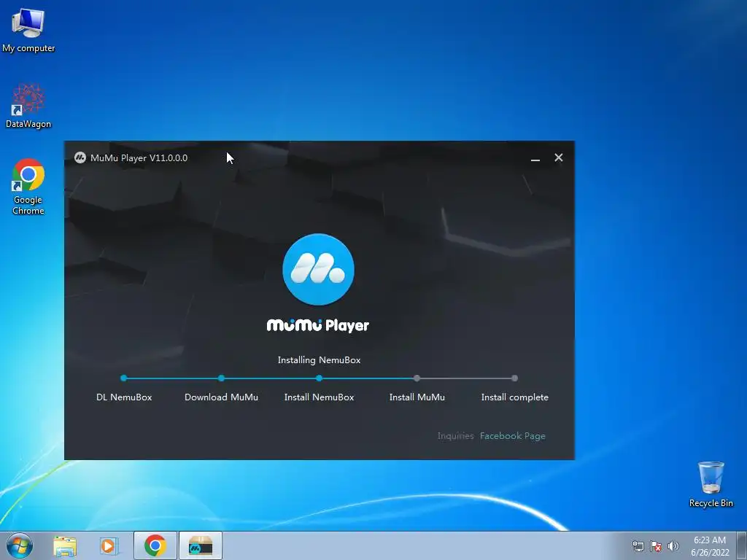The height and width of the screenshot is (560, 747).
Task: Click the Install NemuBox progress dot
Action: coord(320,378)
